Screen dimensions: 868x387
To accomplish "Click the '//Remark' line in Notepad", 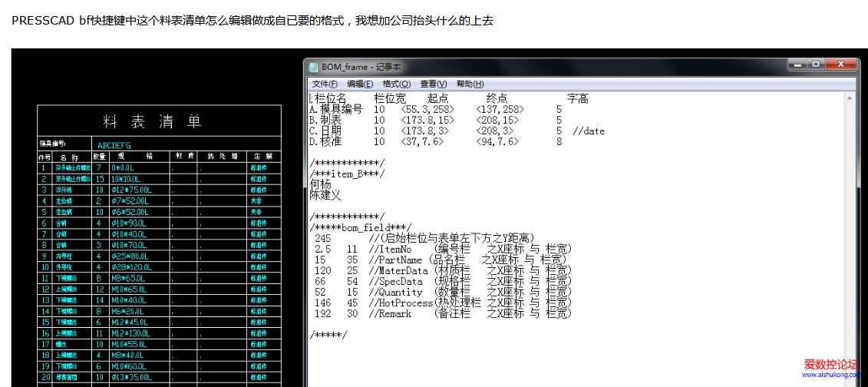I will coord(443,314).
